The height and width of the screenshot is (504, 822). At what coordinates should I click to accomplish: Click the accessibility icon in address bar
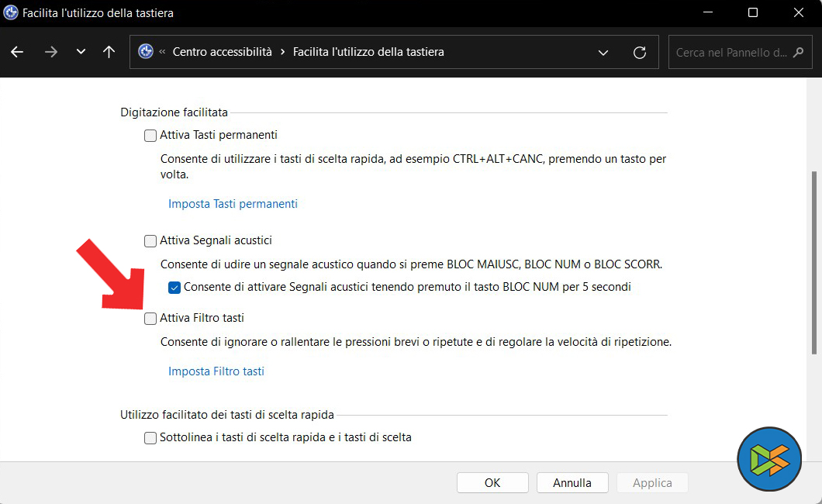pyautogui.click(x=145, y=52)
